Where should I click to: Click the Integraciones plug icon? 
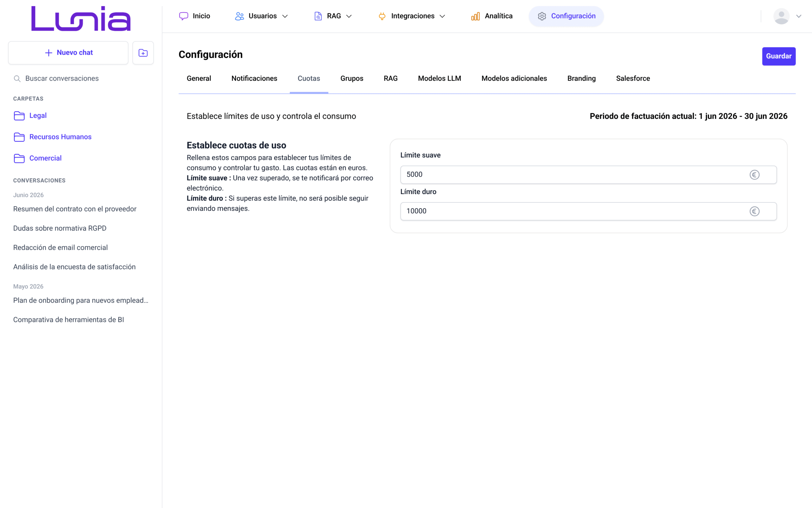[382, 16]
